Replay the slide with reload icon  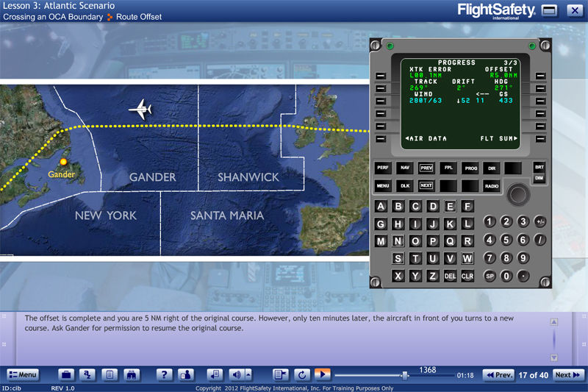pos(302,375)
